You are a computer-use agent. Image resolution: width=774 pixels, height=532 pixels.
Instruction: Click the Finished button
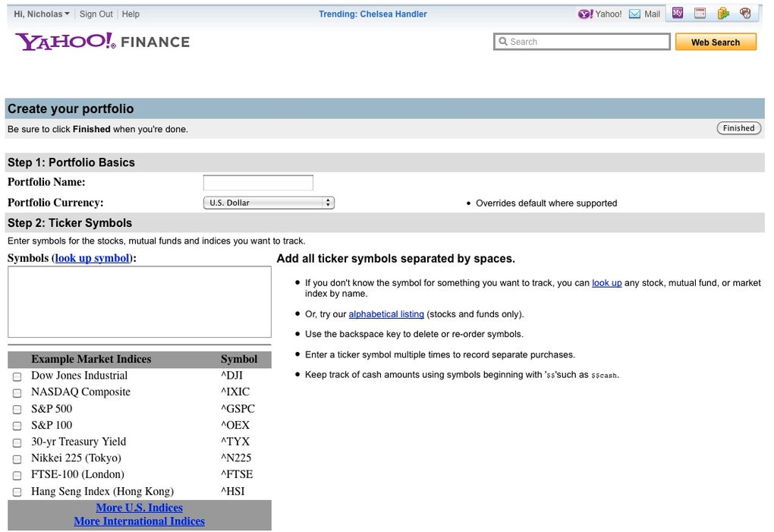coord(738,128)
